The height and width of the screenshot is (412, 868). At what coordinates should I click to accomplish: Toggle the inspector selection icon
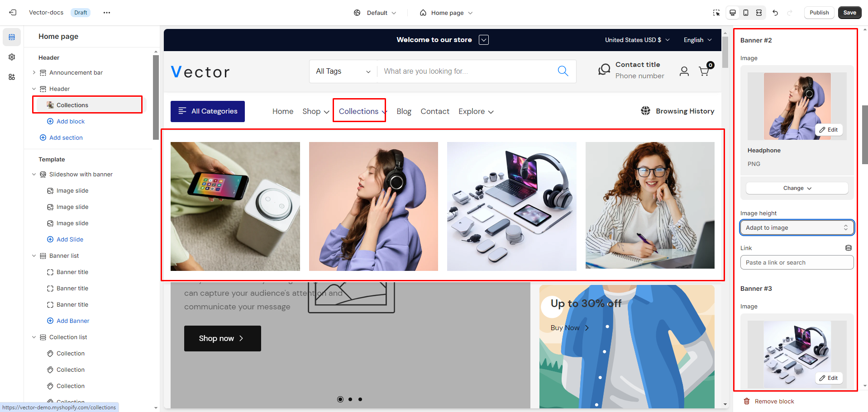coord(716,13)
